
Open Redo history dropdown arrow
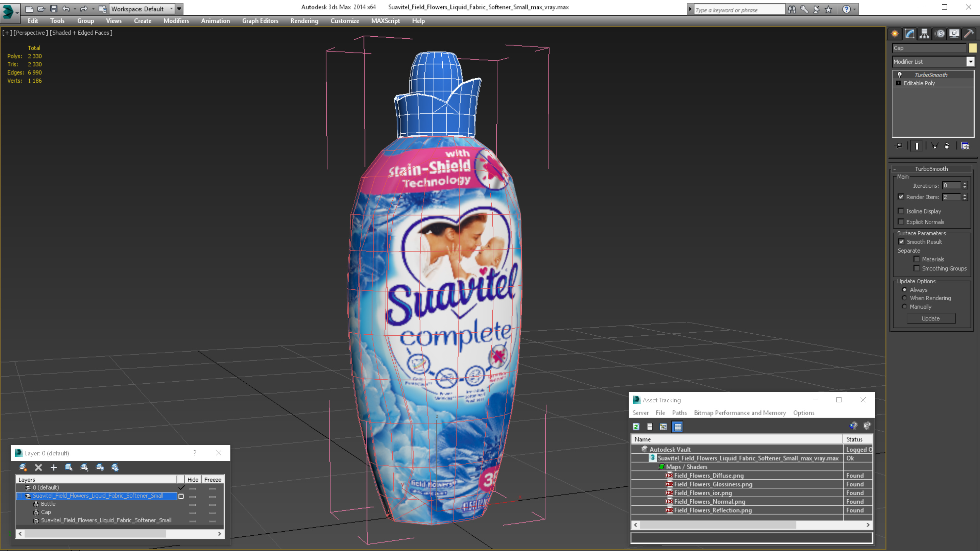coord(93,9)
